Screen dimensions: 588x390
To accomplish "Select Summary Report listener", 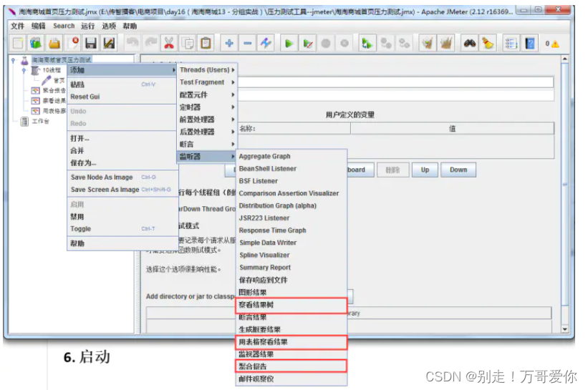I will [291, 268].
